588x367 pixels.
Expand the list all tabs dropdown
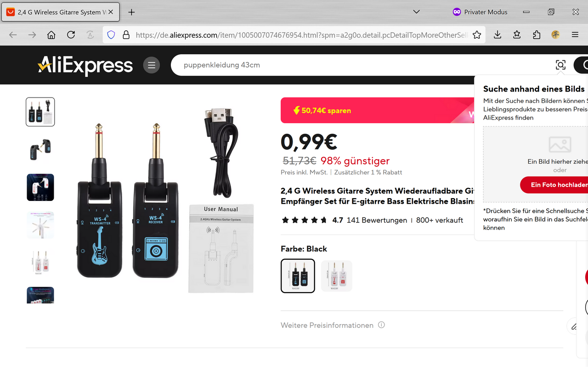point(417,12)
